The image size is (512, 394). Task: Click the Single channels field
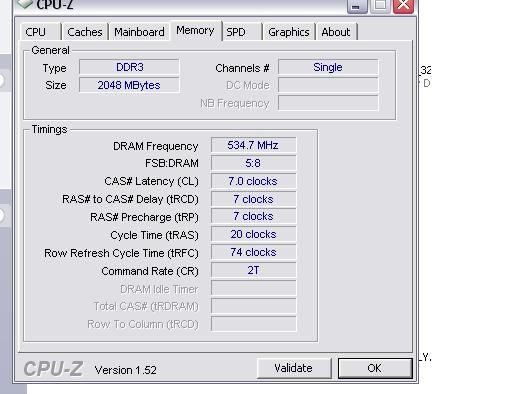pyautogui.click(x=328, y=67)
